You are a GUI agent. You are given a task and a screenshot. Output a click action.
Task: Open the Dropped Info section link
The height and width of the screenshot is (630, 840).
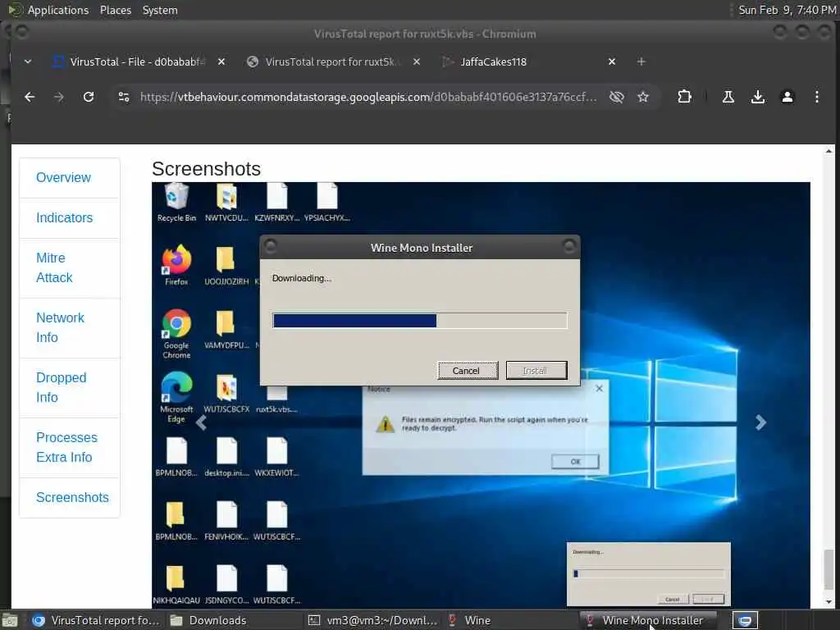click(x=61, y=387)
